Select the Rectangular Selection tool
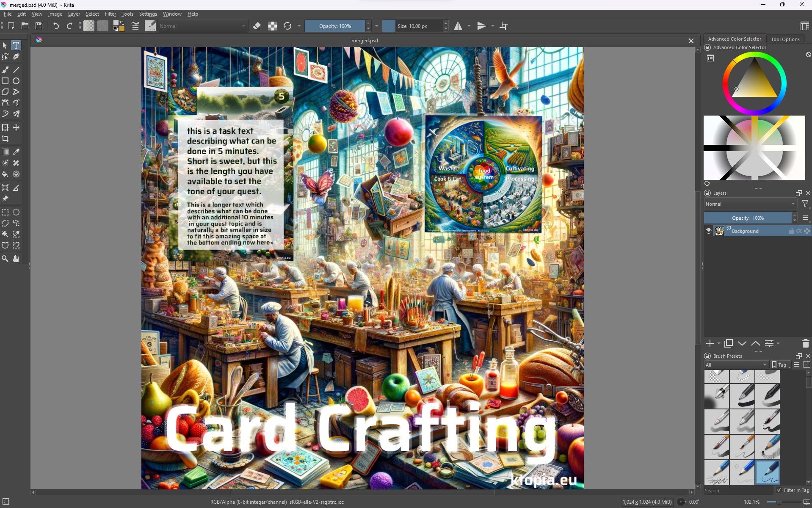The height and width of the screenshot is (508, 812). pyautogui.click(x=5, y=212)
